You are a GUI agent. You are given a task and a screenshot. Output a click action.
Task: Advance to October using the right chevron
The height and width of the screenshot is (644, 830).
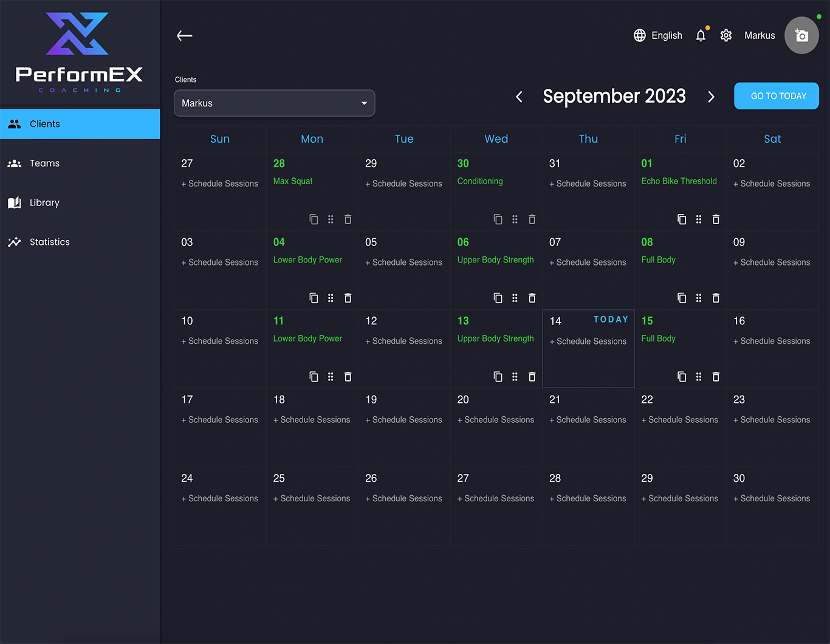pyautogui.click(x=711, y=96)
